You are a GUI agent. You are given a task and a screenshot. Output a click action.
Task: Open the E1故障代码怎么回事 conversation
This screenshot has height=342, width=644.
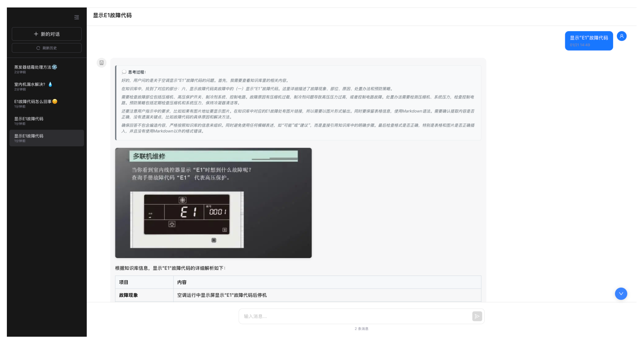[47, 104]
